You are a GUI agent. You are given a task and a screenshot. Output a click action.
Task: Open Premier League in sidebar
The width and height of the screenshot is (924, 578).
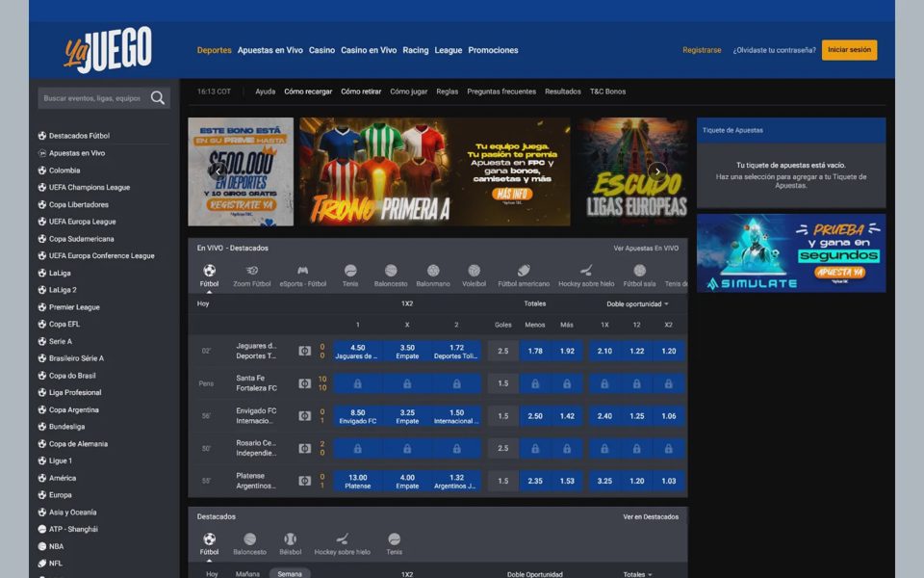click(74, 307)
